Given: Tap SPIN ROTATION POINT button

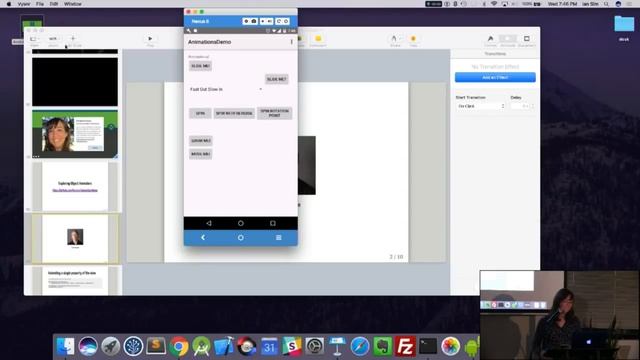Looking at the screenshot, I should pyautogui.click(x=275, y=113).
